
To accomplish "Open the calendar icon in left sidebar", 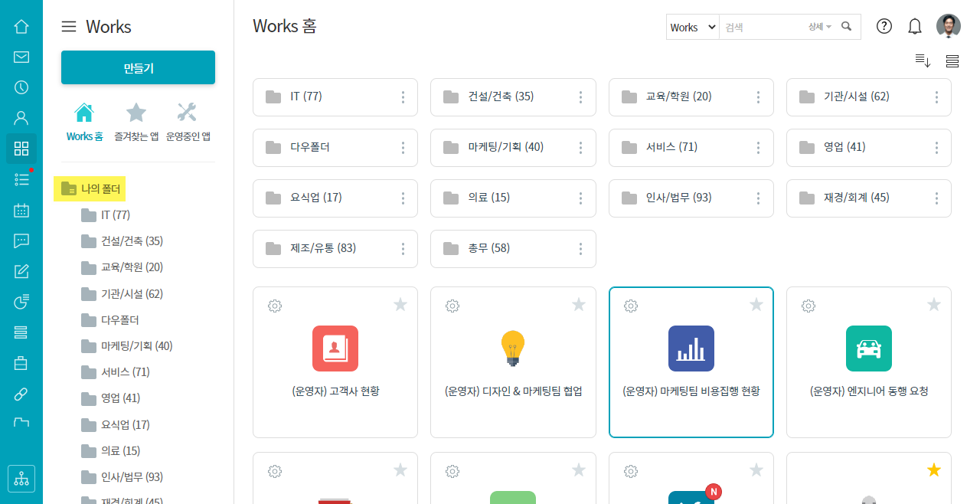I will click(x=21, y=210).
